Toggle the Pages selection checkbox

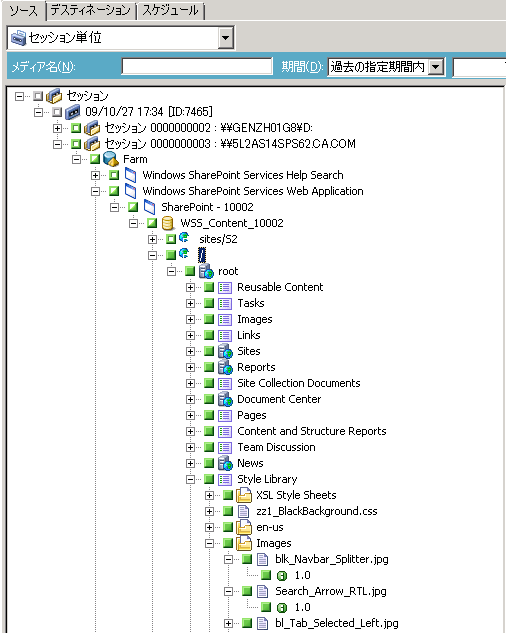[209, 415]
